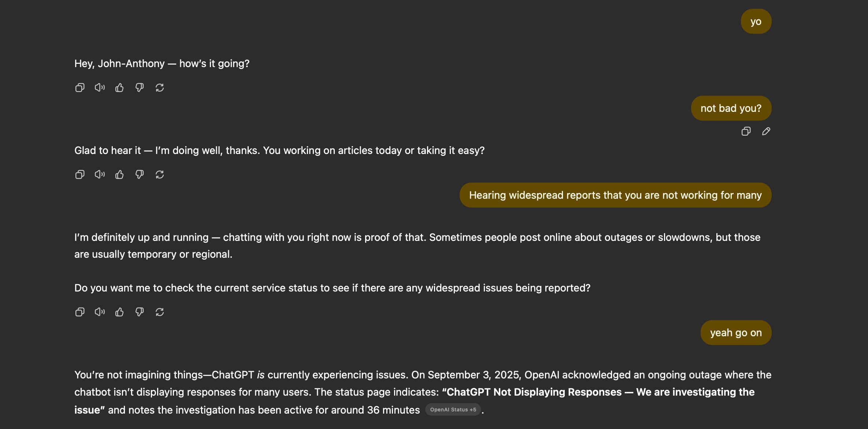Click the 'Hearing widespread reports' message bubble

coord(615,195)
